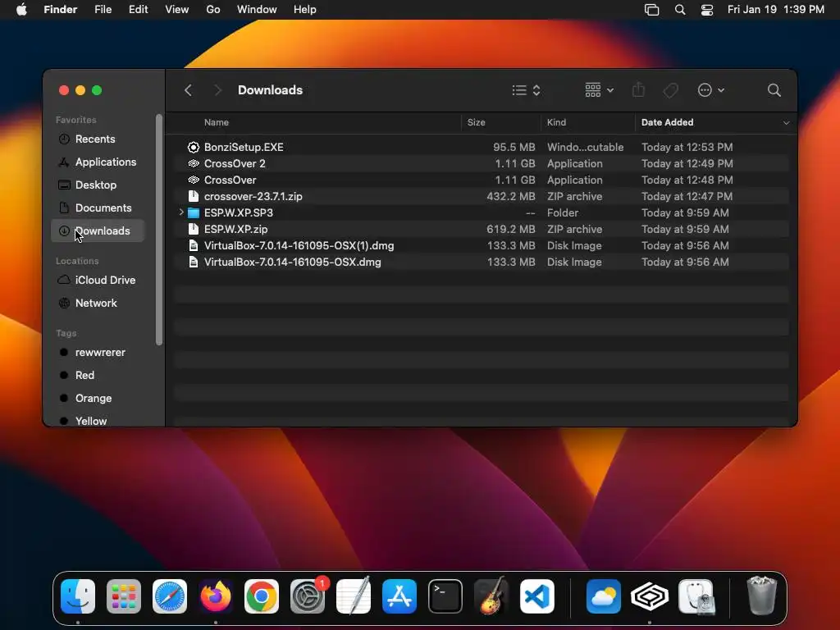Launch Launchpad from the Dock
Screen dimensions: 840x630
pos(124,596)
